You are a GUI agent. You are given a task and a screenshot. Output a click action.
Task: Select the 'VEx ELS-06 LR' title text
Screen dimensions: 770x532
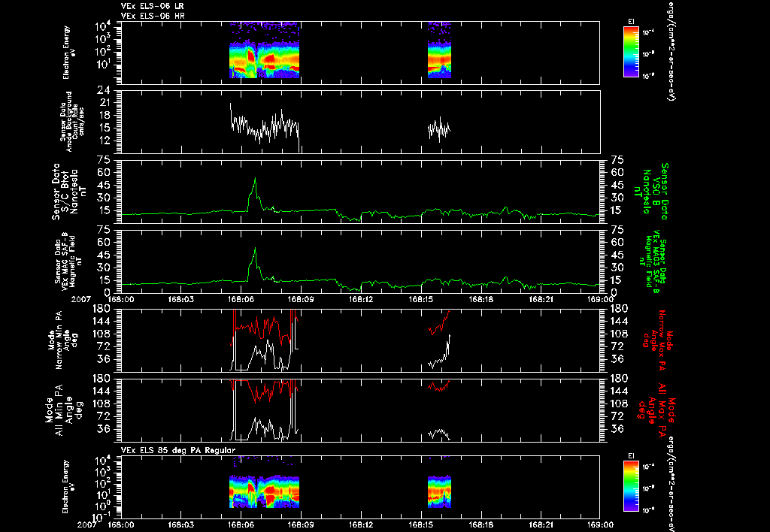point(153,6)
